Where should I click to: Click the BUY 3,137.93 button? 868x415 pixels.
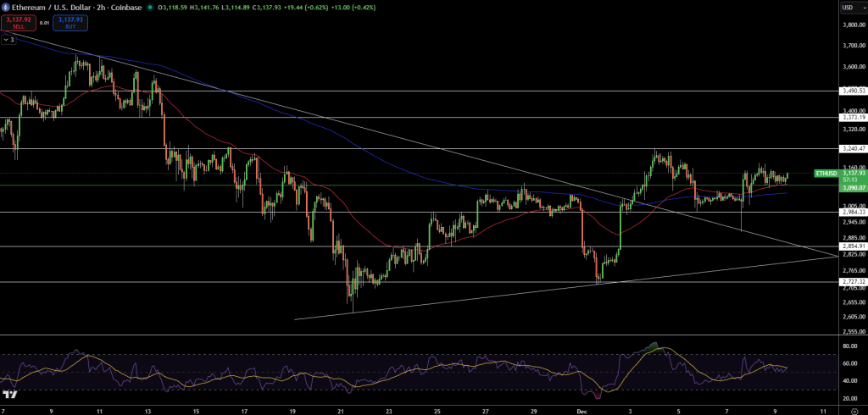pos(70,23)
